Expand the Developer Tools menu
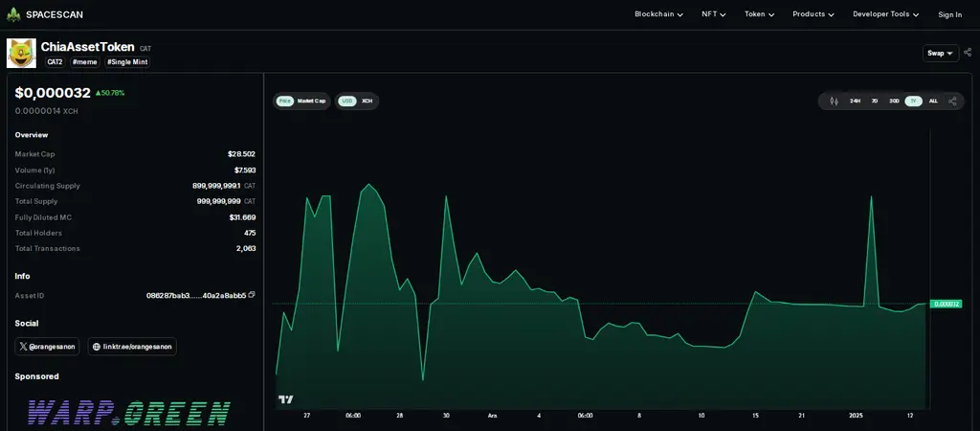The width and height of the screenshot is (980, 431). point(885,14)
